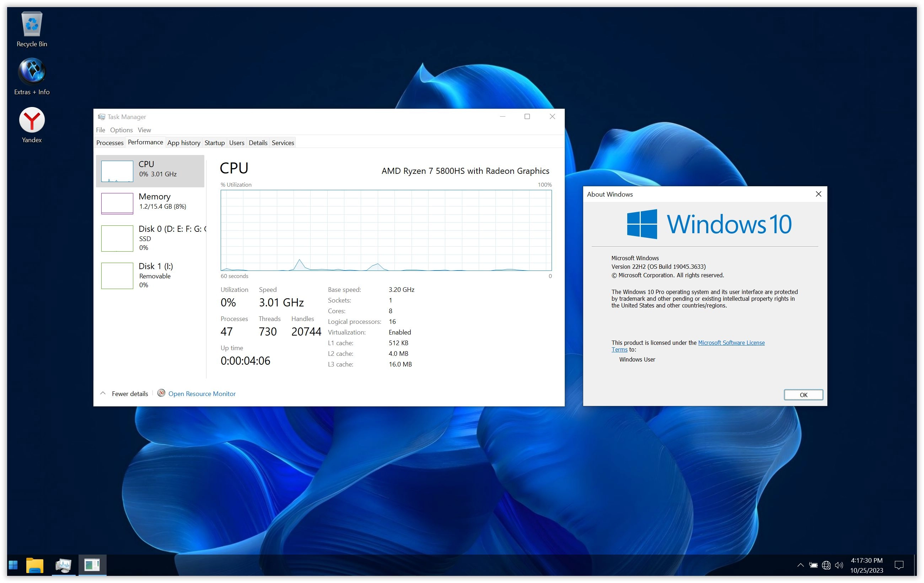Screen dimensions: 924x583
Task: Click the Task Manager taskbar icon
Action: pos(63,565)
